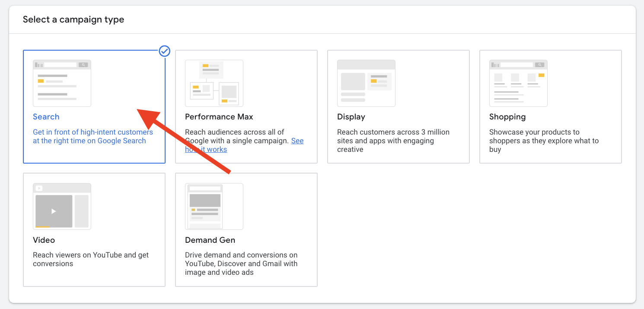Click the blue checkmark on Search card
Viewport: 644px width, 309px height.
[165, 51]
